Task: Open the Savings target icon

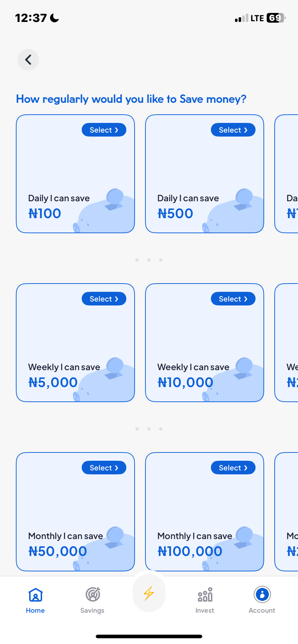Action: pyautogui.click(x=92, y=595)
